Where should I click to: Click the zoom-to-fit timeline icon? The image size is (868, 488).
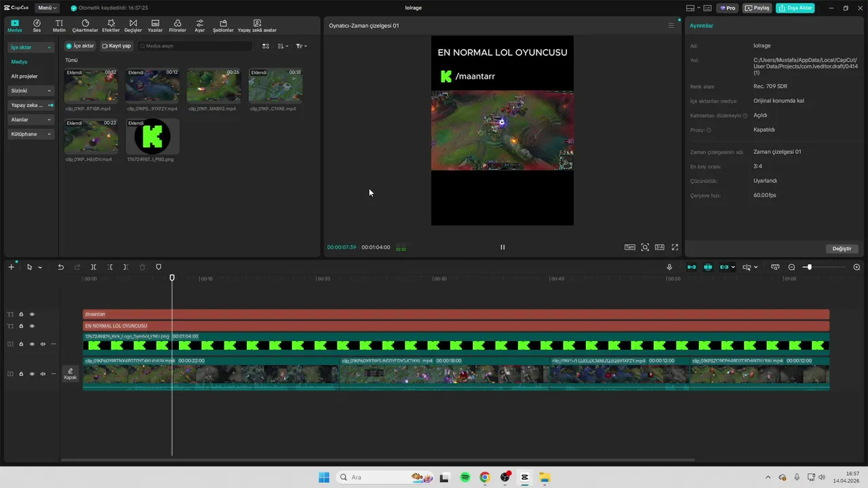click(775, 267)
